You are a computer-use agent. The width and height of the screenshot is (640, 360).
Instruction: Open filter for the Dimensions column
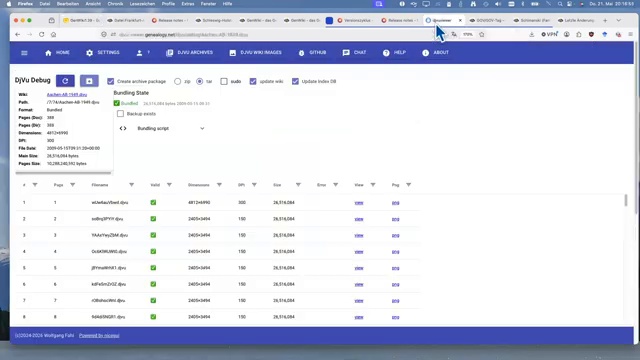219,185
